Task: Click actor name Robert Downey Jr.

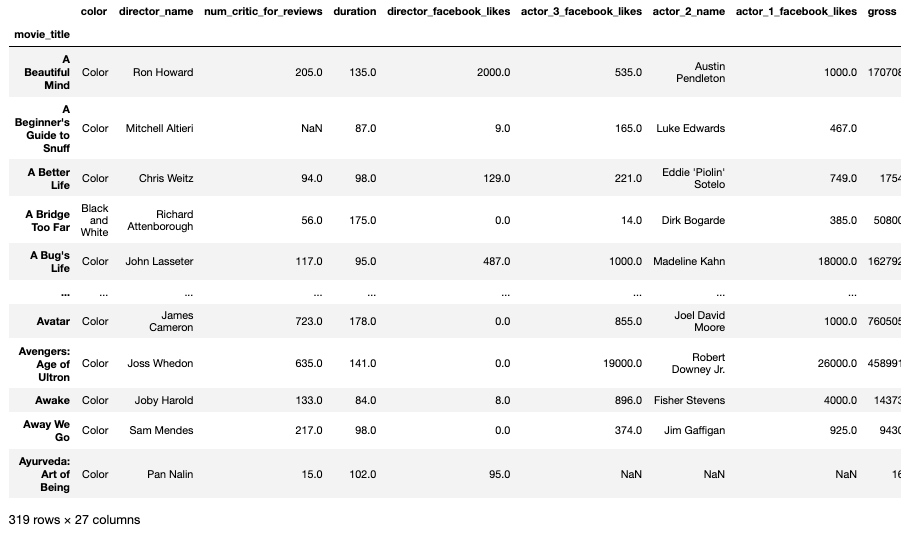Action: coord(698,364)
